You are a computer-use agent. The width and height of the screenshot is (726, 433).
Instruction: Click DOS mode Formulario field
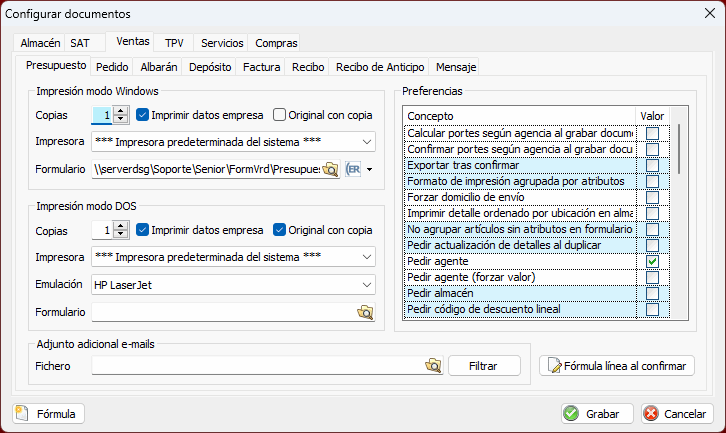tap(224, 312)
